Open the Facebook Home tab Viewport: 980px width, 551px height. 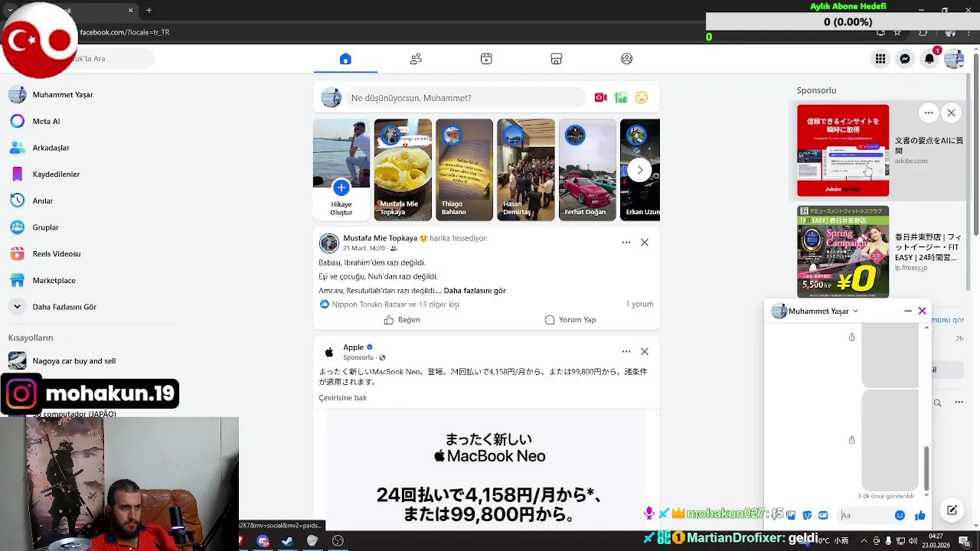pyautogui.click(x=345, y=59)
